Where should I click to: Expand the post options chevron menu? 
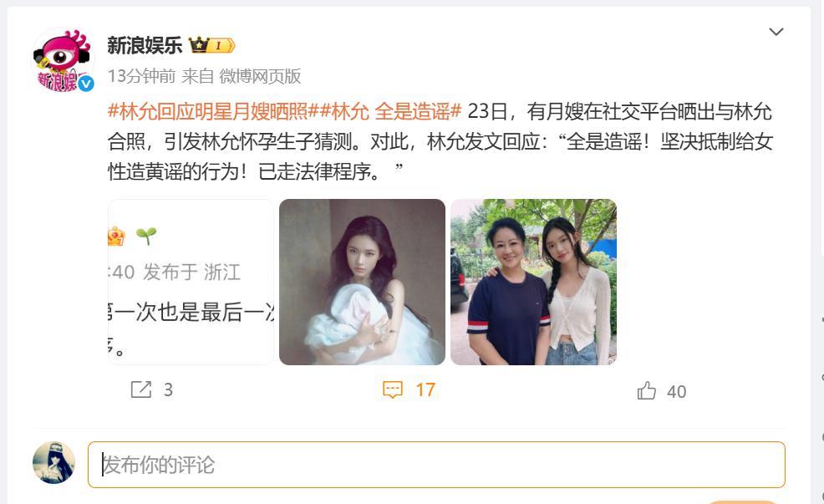[776, 32]
